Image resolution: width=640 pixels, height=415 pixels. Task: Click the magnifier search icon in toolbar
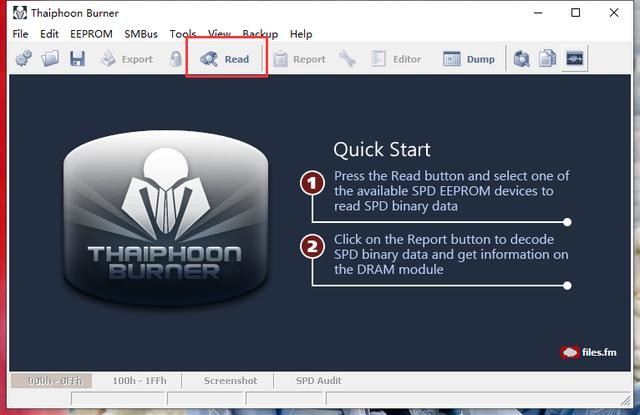521,59
